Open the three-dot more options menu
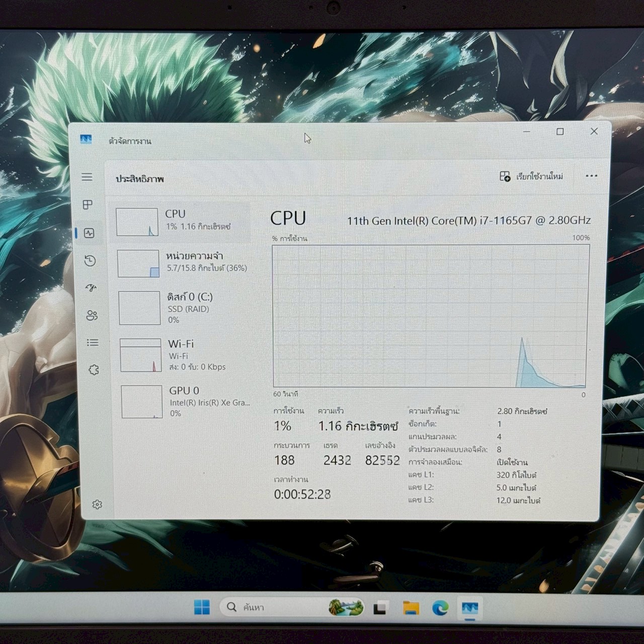 (592, 176)
